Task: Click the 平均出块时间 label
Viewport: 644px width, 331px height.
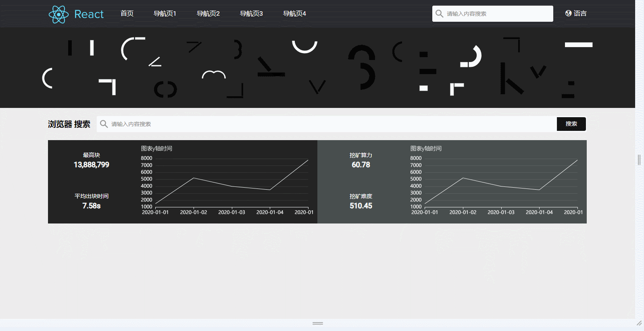Action: tap(92, 196)
